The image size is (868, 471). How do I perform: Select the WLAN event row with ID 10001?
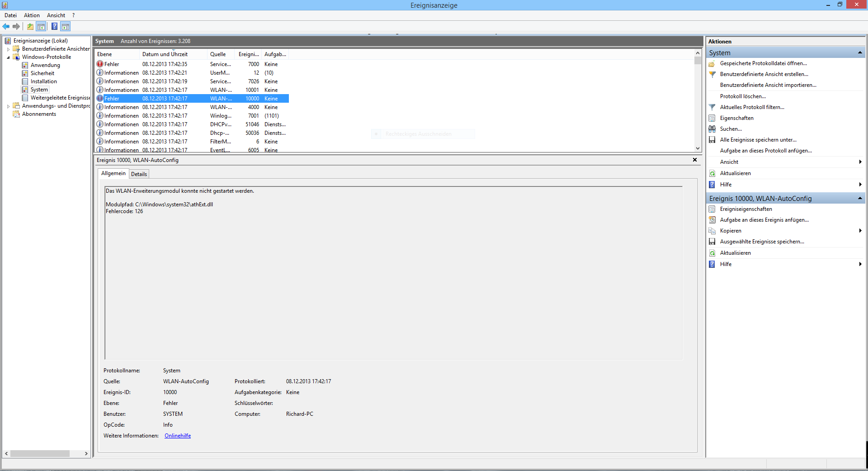point(192,90)
